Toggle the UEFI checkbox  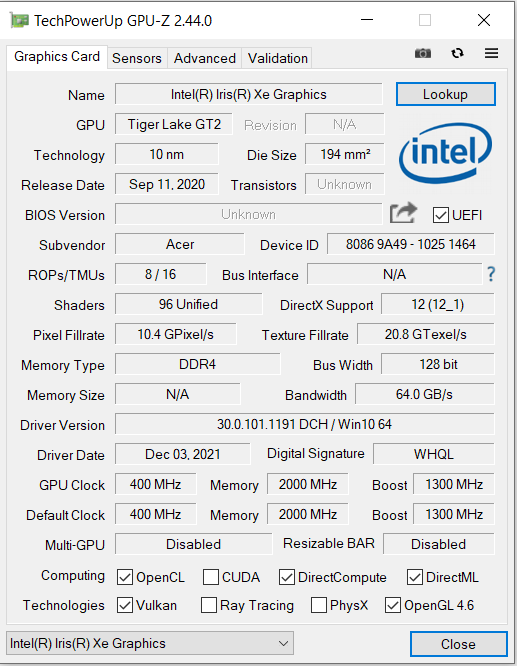441,215
